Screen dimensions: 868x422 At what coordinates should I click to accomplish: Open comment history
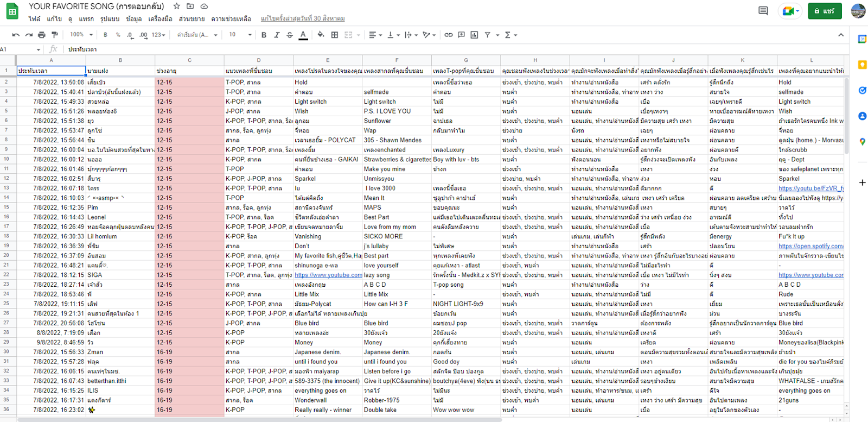click(763, 11)
